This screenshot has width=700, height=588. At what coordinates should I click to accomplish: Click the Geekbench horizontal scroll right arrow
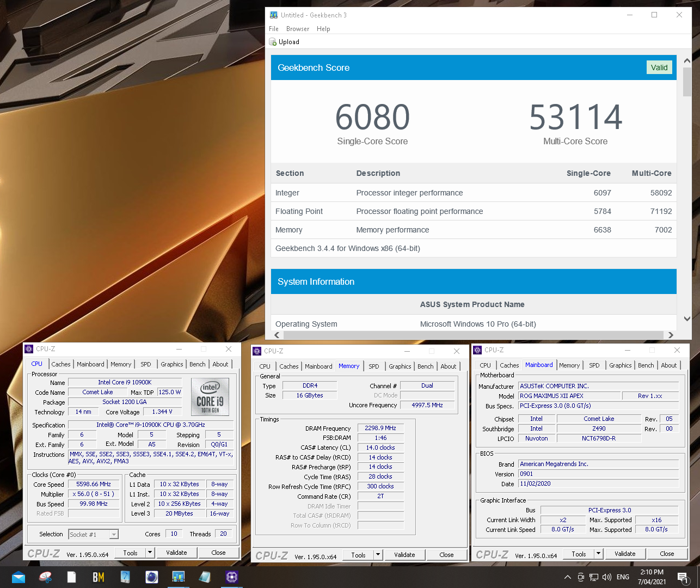(x=671, y=335)
